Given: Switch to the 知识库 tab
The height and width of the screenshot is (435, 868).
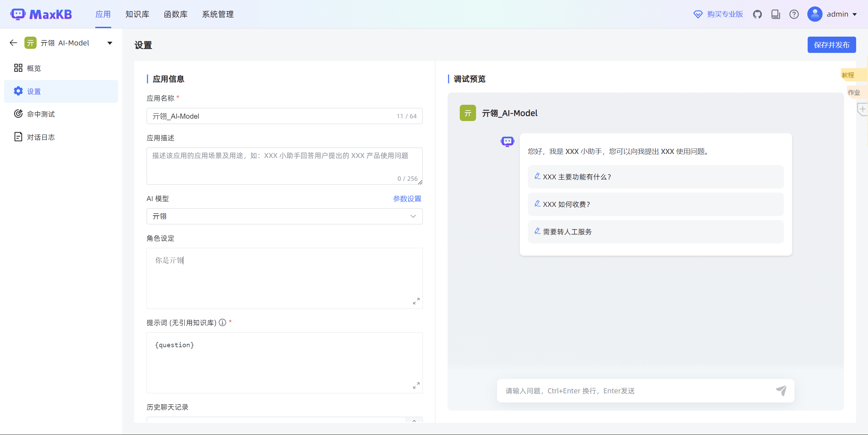Looking at the screenshot, I should pyautogui.click(x=137, y=14).
